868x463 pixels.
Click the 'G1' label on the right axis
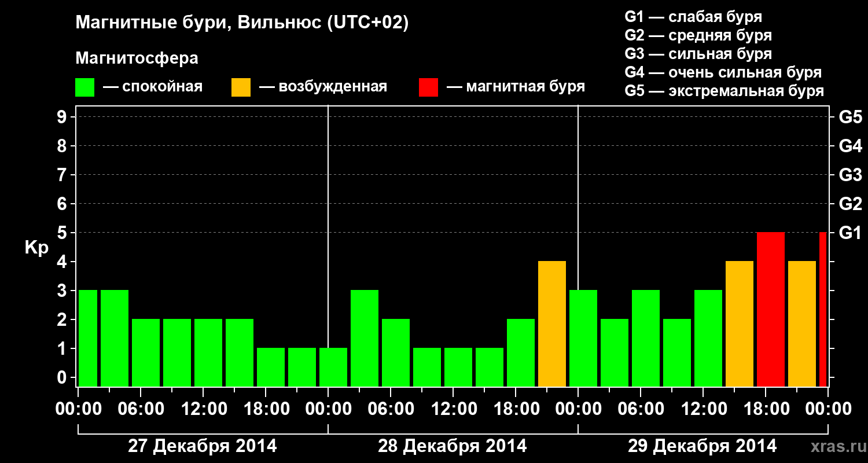click(x=850, y=233)
